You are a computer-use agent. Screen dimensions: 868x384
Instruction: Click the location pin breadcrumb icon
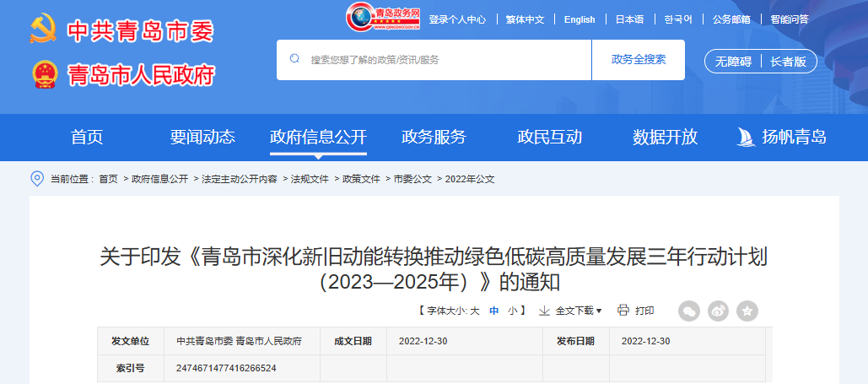[37, 179]
